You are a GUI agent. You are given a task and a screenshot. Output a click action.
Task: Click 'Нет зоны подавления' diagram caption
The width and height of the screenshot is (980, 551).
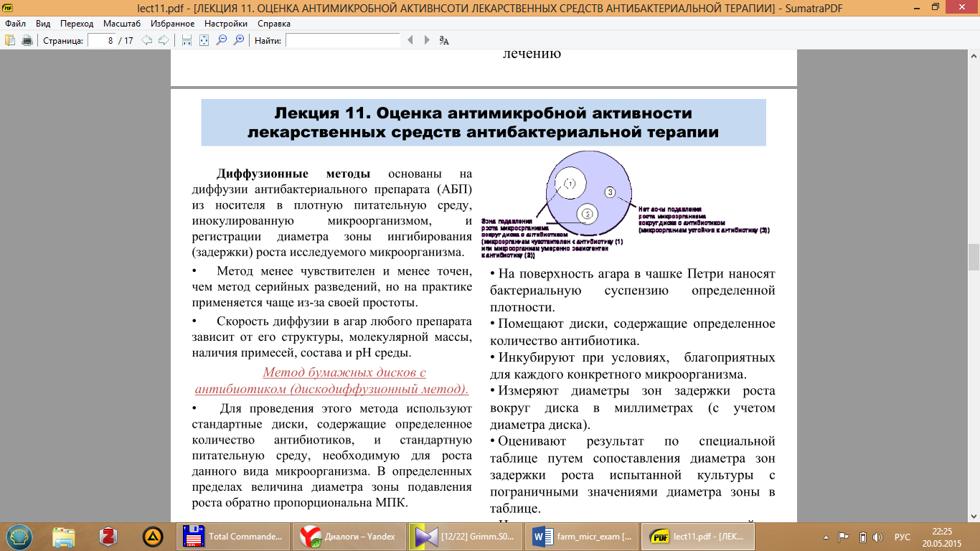point(704,219)
